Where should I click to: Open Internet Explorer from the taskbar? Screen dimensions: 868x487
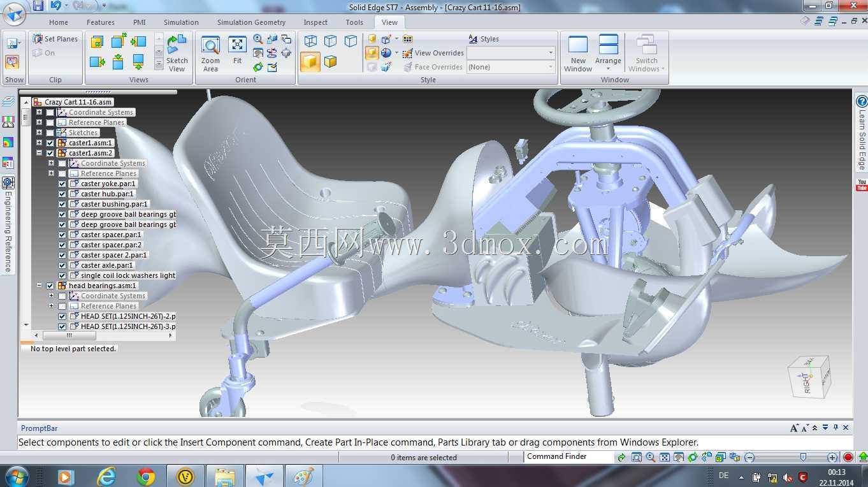pyautogui.click(x=106, y=476)
